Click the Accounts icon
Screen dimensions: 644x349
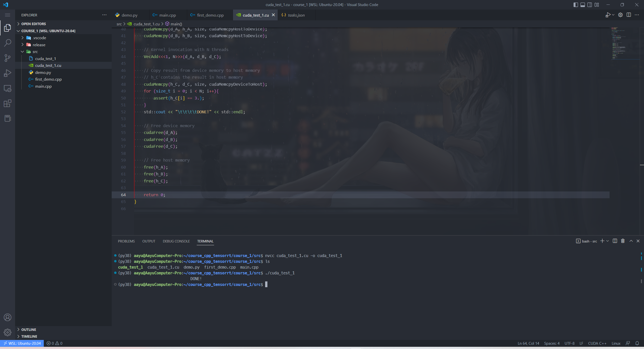(x=8, y=317)
